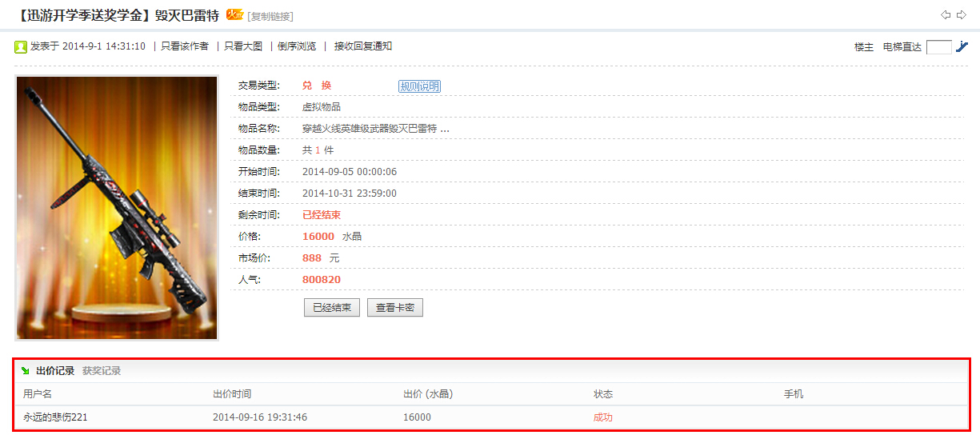Enable 接收回复通知 reply notifications

pos(362,46)
